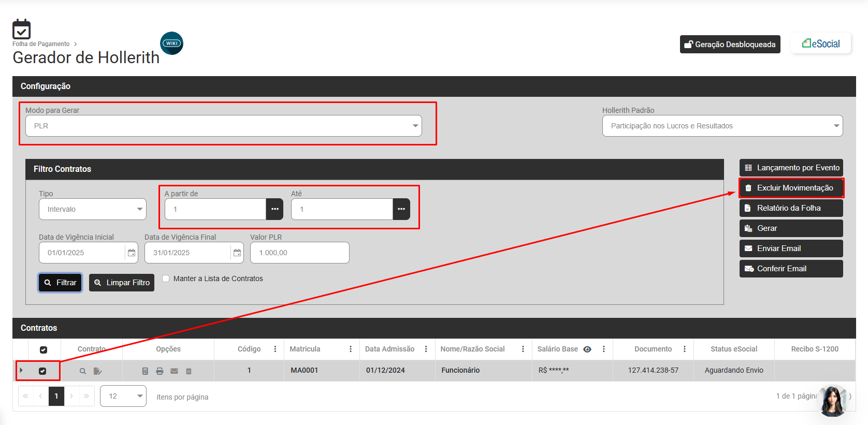868x425 pixels.
Task: Print the hollerith for contract MA0001
Action: coord(160,371)
